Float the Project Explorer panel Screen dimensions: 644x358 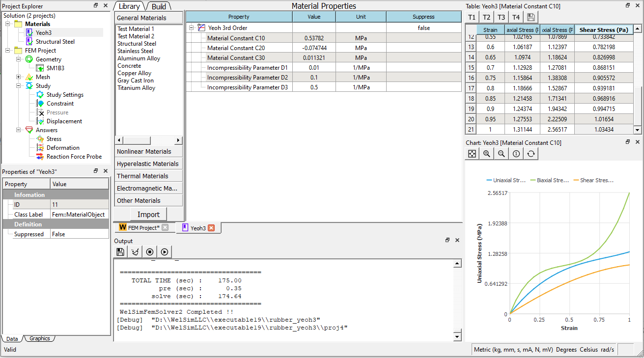96,6
